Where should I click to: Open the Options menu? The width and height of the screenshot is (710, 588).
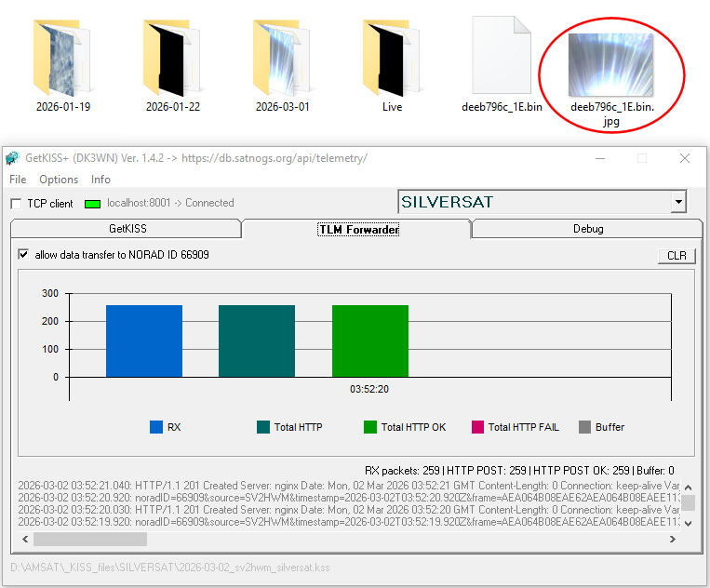(59, 180)
